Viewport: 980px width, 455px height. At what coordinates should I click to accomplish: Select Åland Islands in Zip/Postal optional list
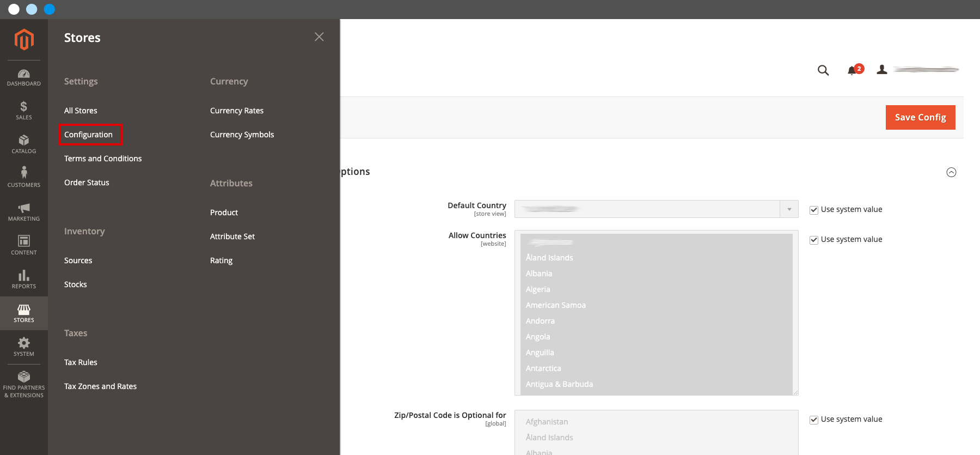pos(656,438)
